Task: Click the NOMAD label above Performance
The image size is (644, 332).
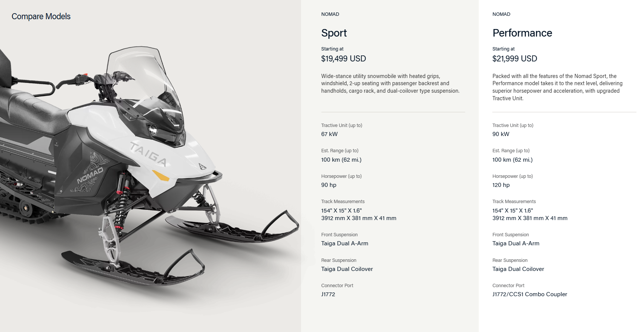Action: [501, 14]
